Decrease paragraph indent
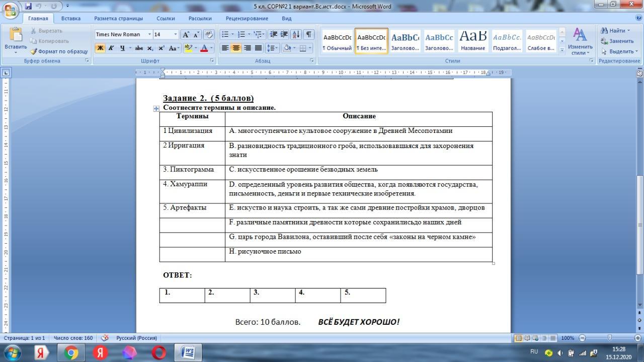The height and width of the screenshot is (362, 644). (x=274, y=34)
